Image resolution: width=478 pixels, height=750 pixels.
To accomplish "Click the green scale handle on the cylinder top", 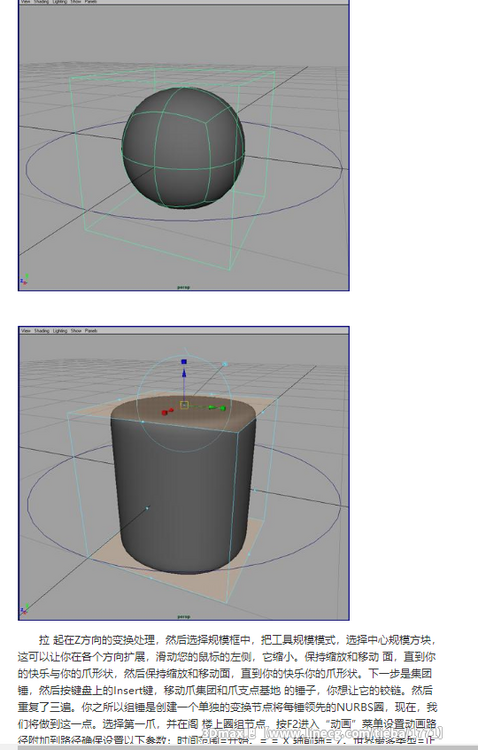I will point(222,408).
